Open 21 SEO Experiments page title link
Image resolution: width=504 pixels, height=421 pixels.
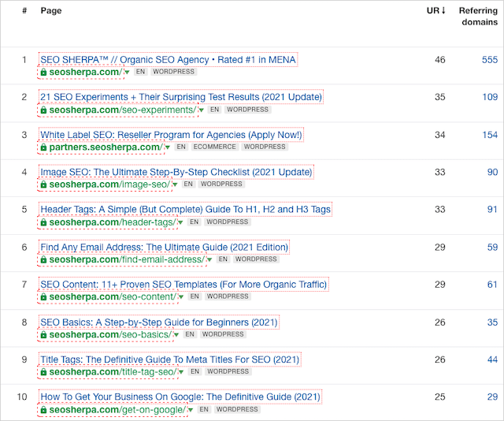point(181,97)
